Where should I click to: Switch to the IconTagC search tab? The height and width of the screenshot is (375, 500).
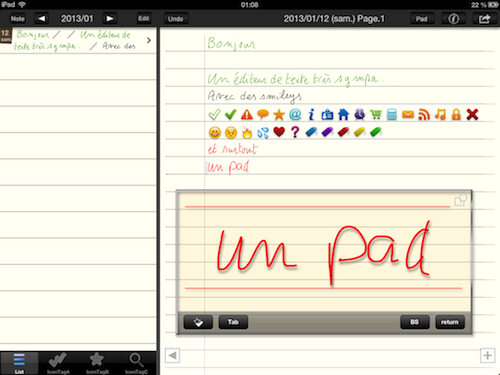pyautogui.click(x=136, y=363)
